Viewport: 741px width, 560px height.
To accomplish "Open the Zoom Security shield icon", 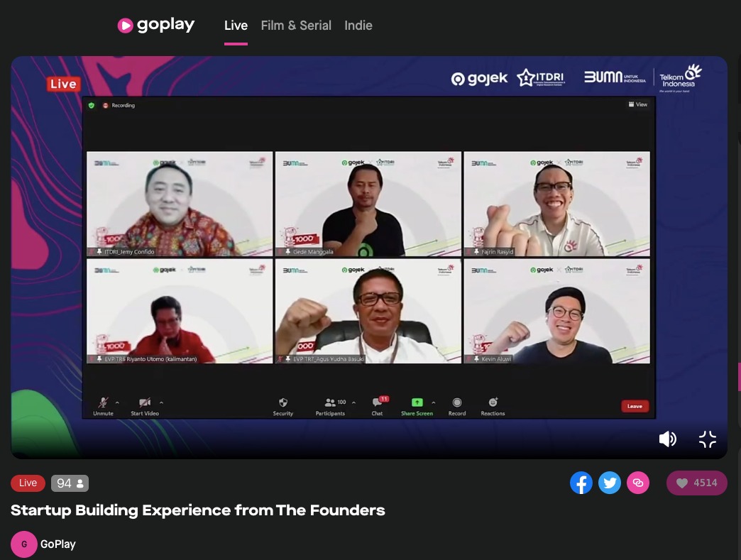I will pos(283,402).
